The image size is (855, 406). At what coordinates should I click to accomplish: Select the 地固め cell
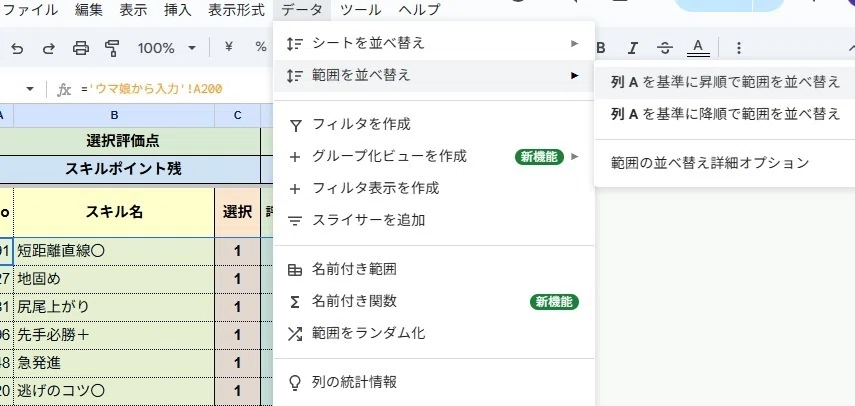pyautogui.click(x=114, y=279)
